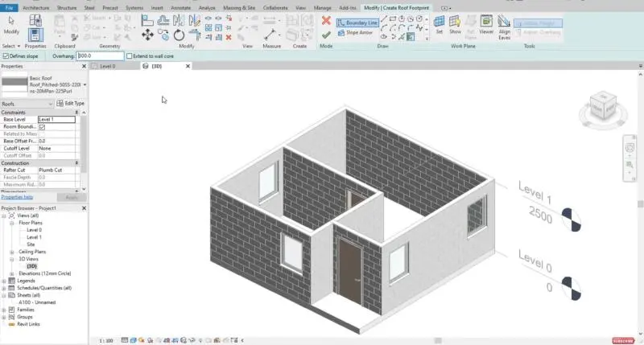Open the Properties help link
The image size is (644, 345).
[17, 196]
